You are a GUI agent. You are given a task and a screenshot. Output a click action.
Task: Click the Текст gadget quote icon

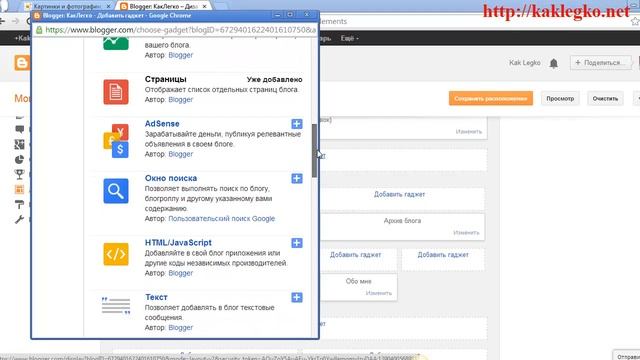pos(116,306)
